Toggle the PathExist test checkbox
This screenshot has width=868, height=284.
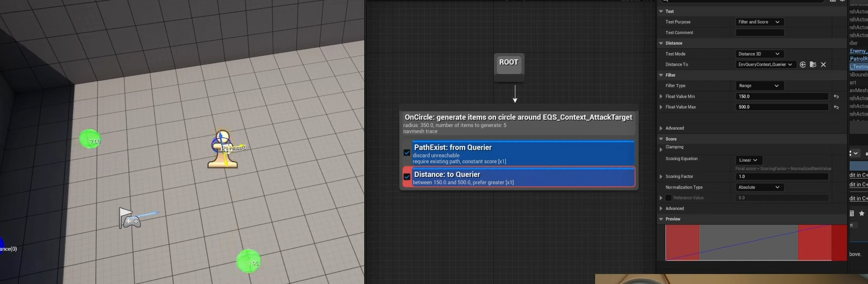click(407, 153)
